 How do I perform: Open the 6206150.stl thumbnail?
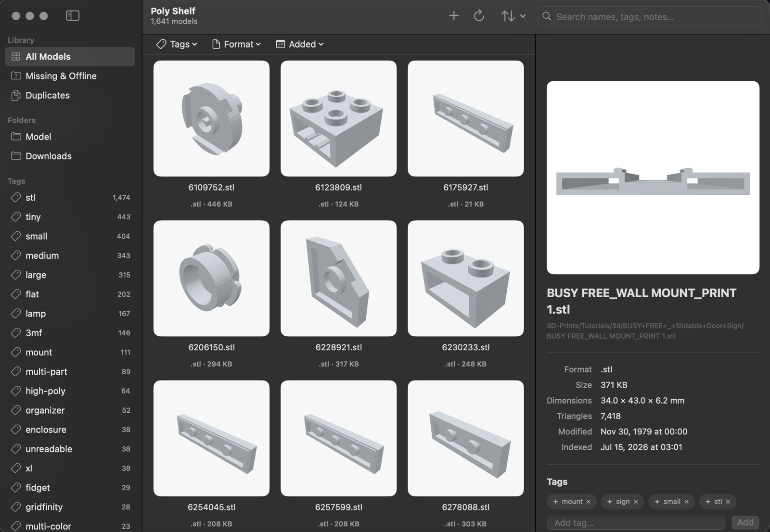pyautogui.click(x=211, y=279)
